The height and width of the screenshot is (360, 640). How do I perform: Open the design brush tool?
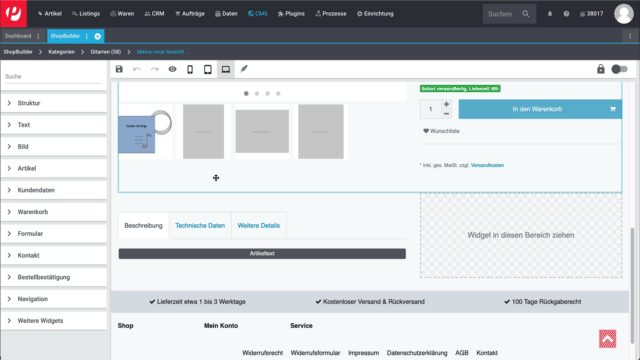[244, 69]
